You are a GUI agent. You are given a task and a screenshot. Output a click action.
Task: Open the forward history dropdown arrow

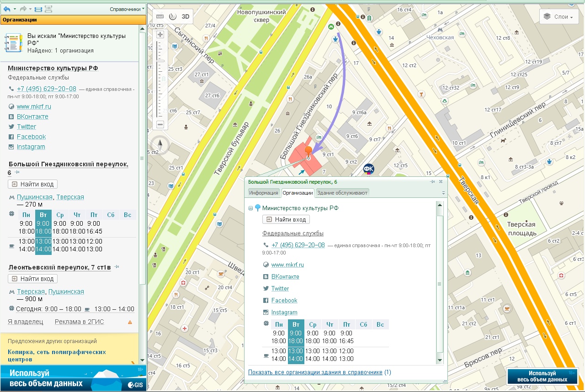pos(31,9)
